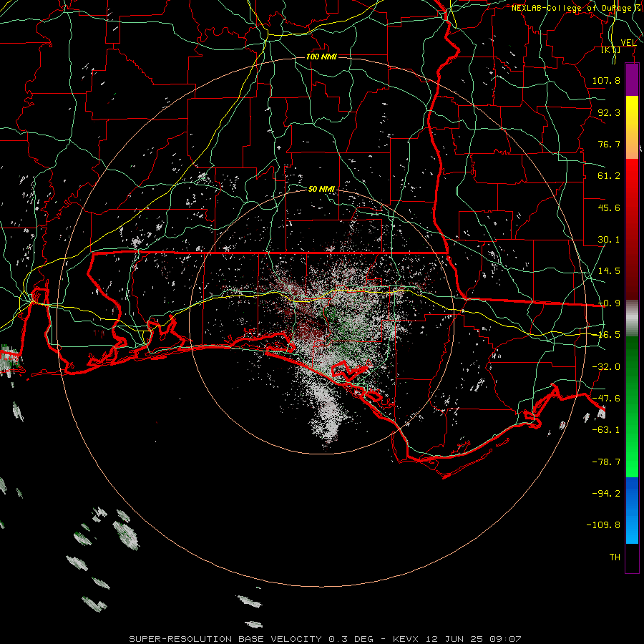This screenshot has width=644, height=644.
Task: Select the -0.9 velocity scale value
Action: tap(609, 303)
